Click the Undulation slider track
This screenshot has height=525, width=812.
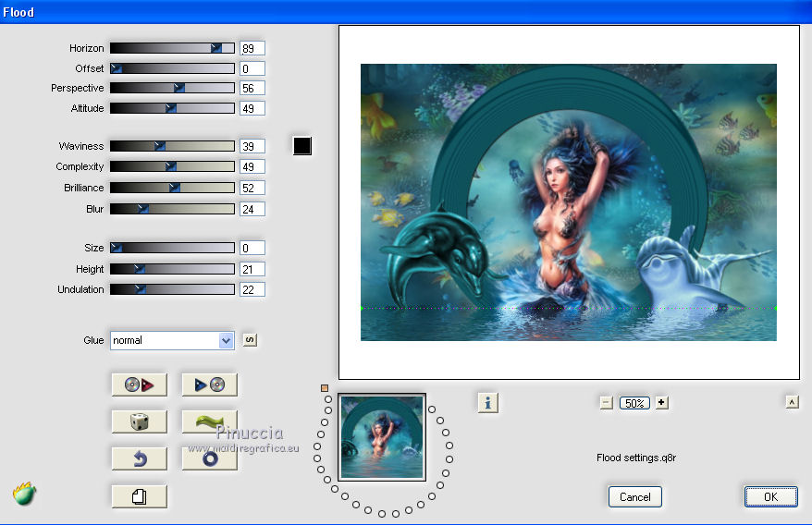point(172,289)
